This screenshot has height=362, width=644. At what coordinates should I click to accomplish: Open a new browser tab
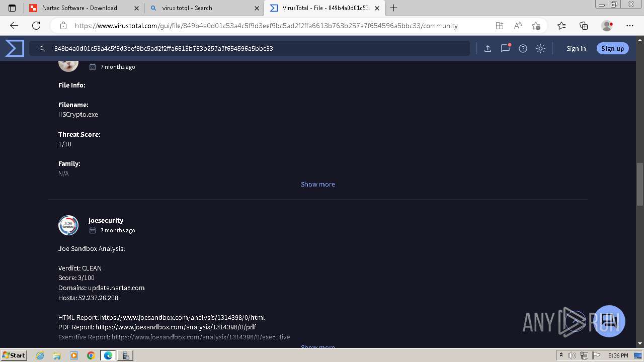[394, 8]
